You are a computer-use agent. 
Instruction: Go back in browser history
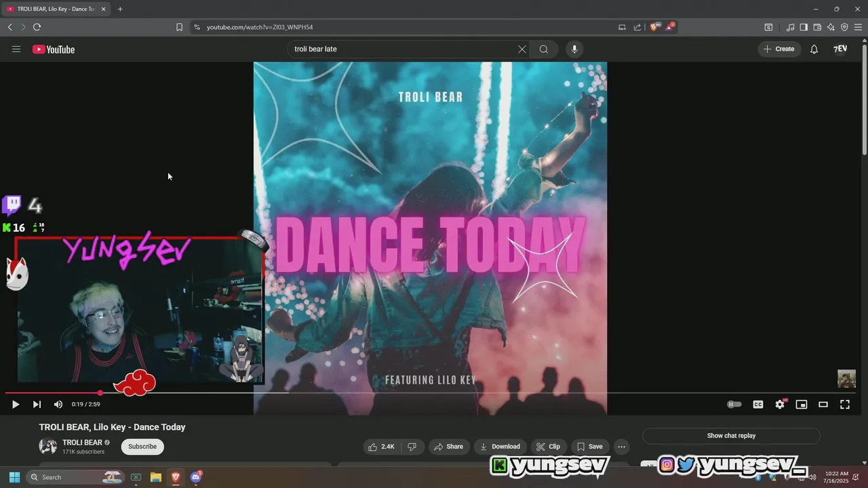tap(9, 27)
